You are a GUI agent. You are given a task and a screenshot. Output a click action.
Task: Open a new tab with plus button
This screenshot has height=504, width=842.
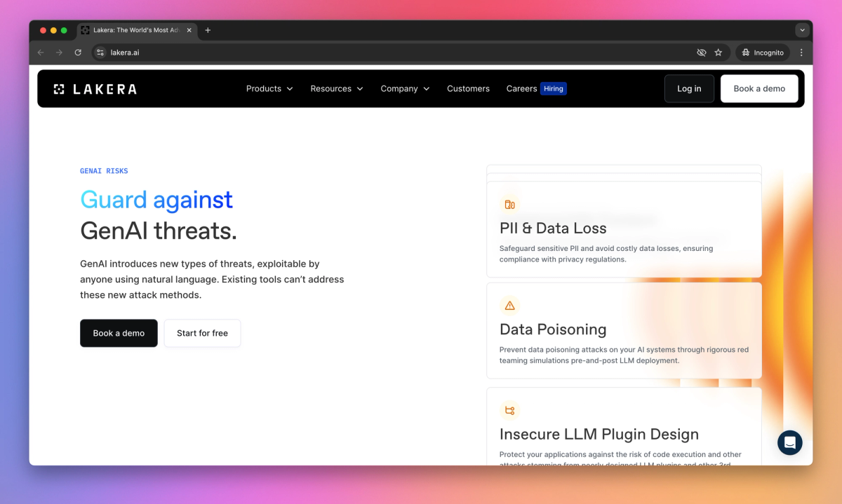[208, 30]
